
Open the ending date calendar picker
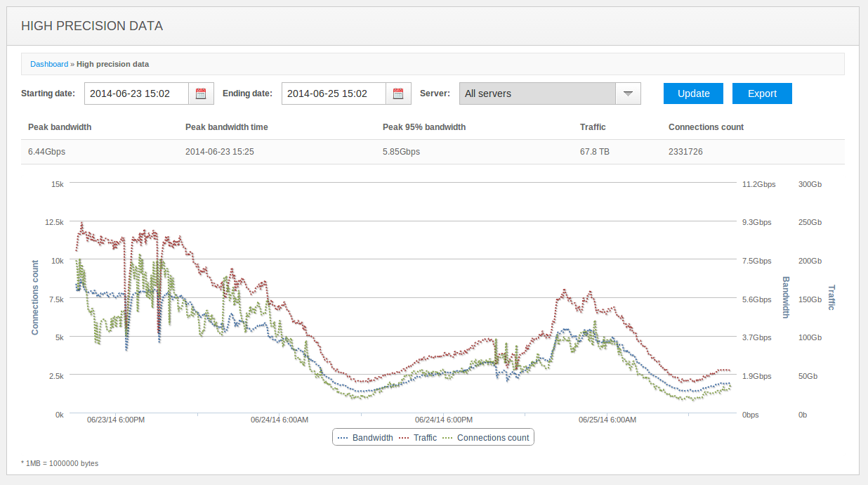click(x=399, y=93)
